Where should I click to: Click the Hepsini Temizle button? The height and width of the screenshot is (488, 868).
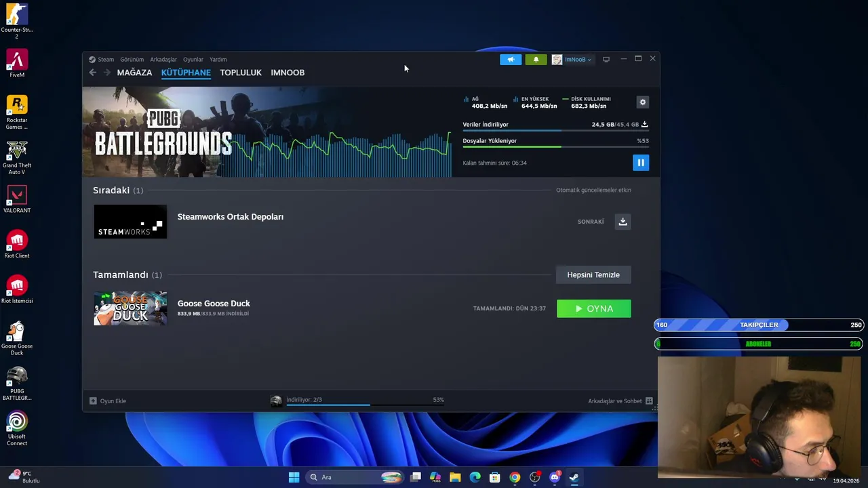click(x=593, y=274)
